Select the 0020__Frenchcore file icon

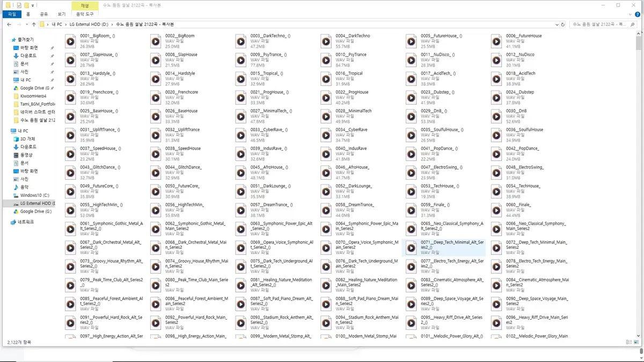point(156,98)
